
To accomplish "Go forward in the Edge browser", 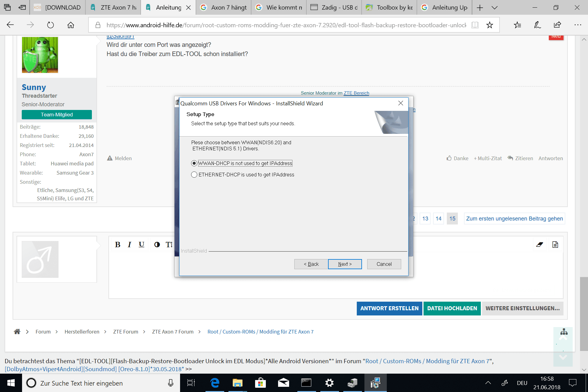I will click(x=30, y=25).
